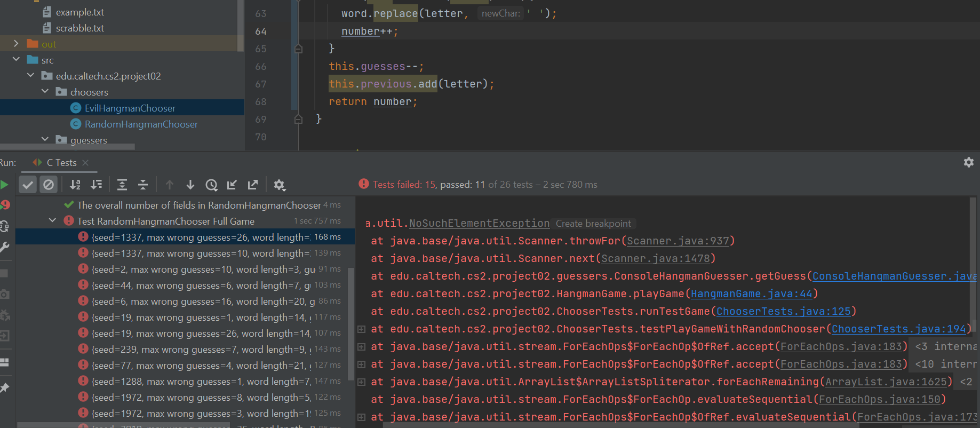Jump to next failed test arrow

coord(190,185)
